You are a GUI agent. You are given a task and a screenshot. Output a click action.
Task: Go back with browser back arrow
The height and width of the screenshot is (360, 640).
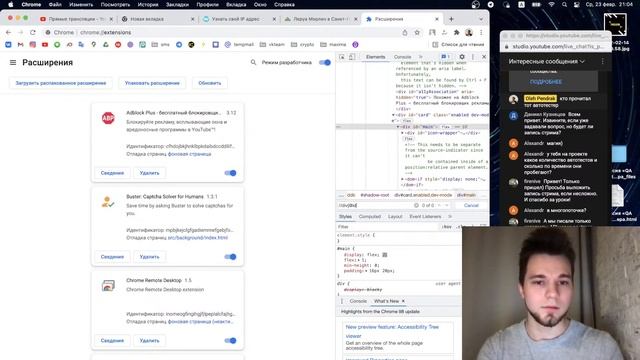click(x=9, y=32)
